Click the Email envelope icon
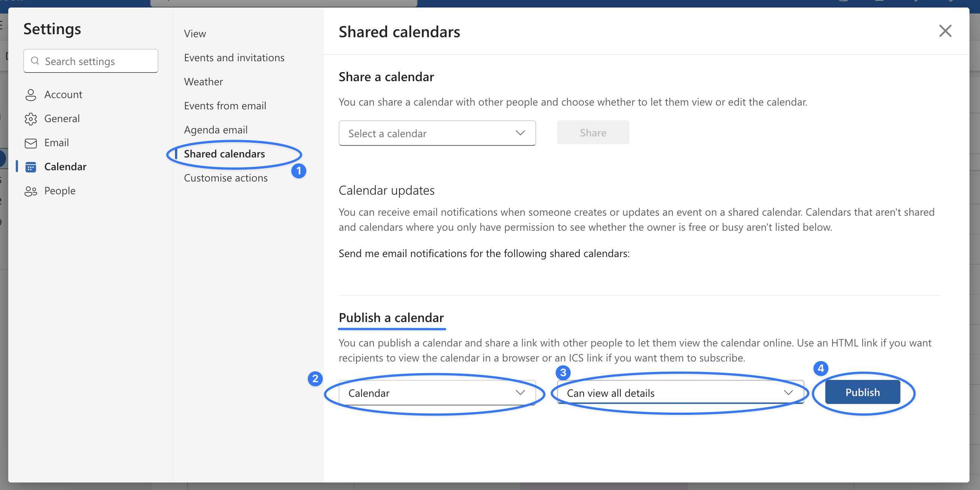The image size is (980, 490). 30,143
